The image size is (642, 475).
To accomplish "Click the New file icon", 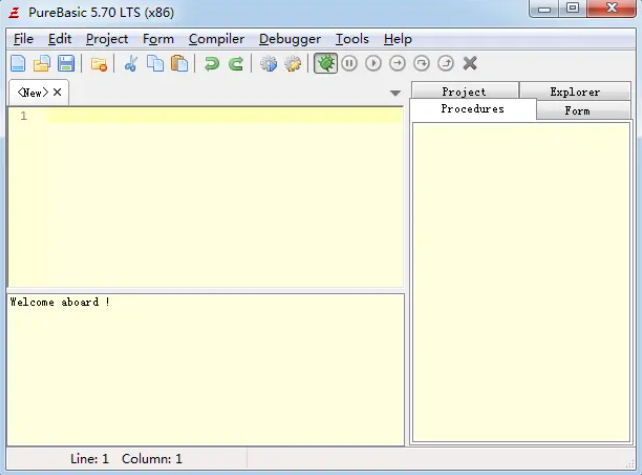I will pyautogui.click(x=18, y=64).
